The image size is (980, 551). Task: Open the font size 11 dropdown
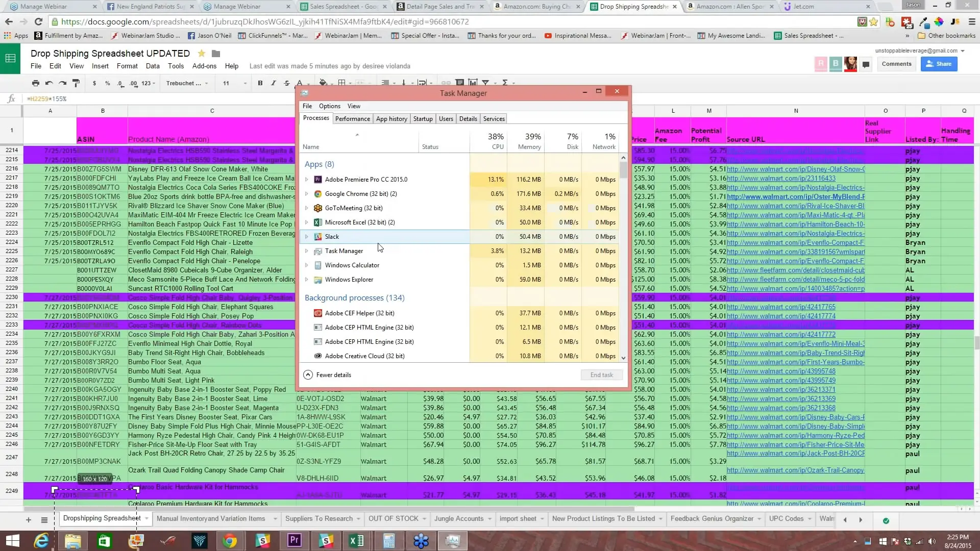coord(235,83)
